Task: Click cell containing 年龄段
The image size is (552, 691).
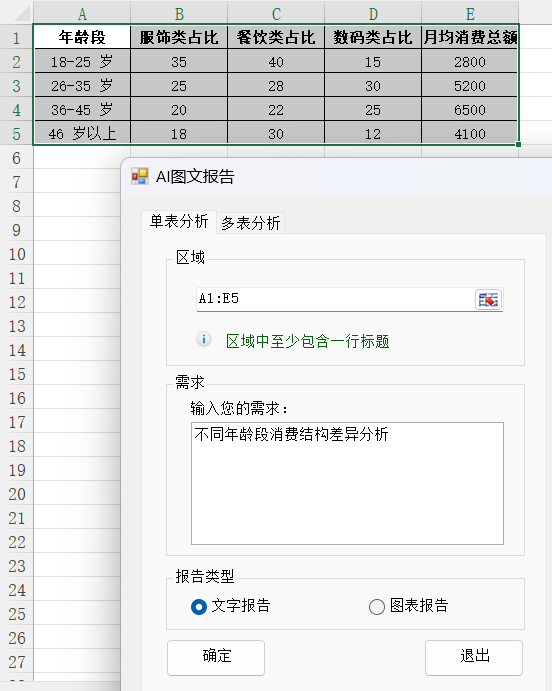Action: [x=82, y=37]
